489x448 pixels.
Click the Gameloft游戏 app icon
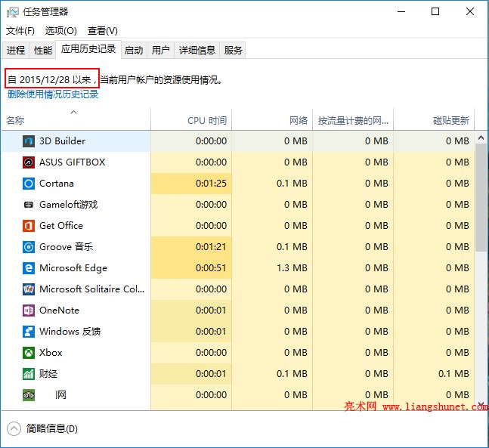[x=29, y=205]
